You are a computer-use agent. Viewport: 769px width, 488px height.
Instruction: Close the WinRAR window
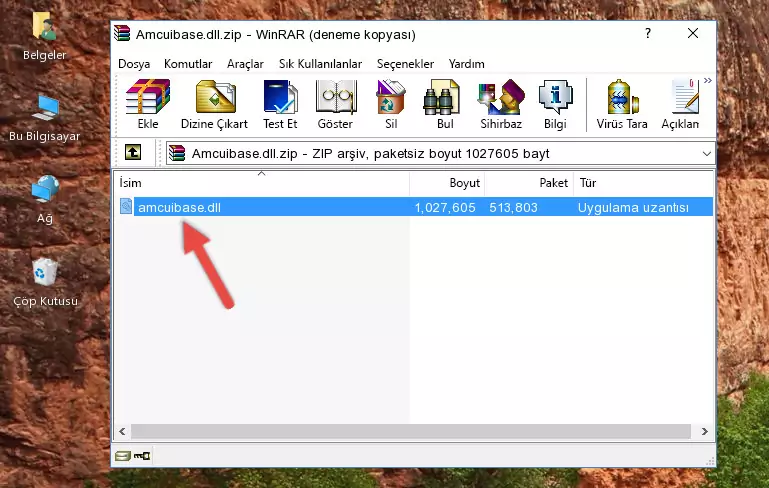693,33
